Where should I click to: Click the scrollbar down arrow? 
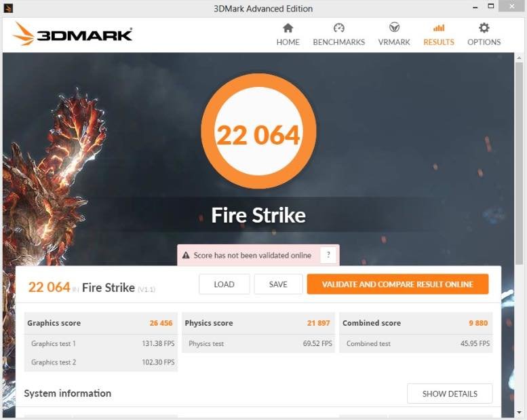point(520,412)
